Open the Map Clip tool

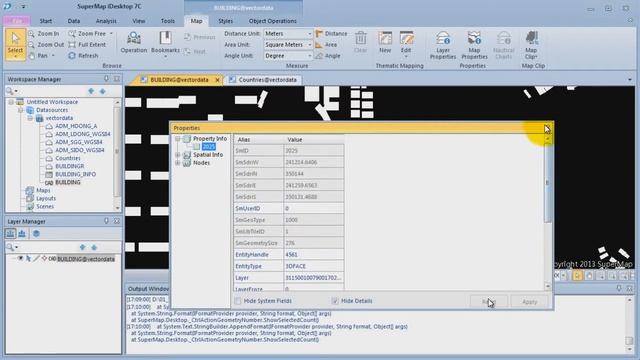pyautogui.click(x=531, y=45)
